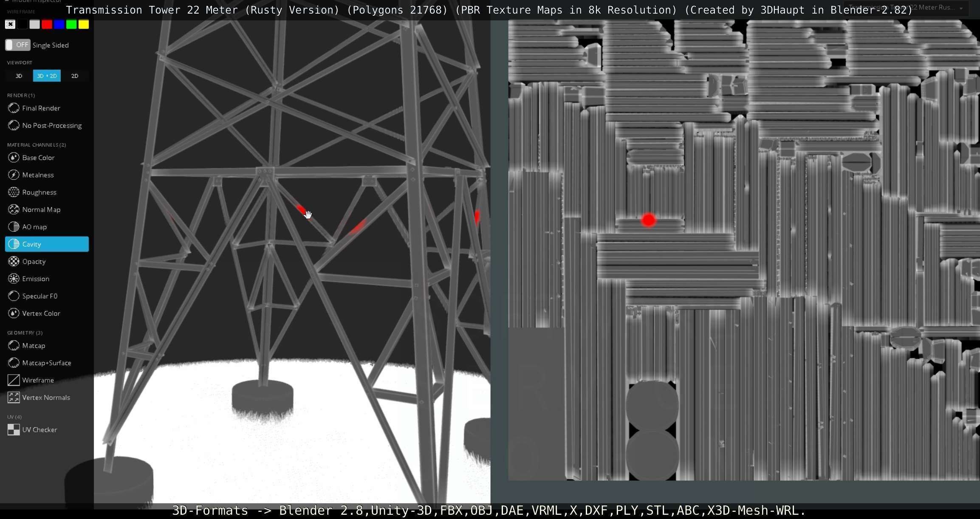Pick the black wireframe color swatch
Viewport: 980px width, 519px height.
point(23,24)
